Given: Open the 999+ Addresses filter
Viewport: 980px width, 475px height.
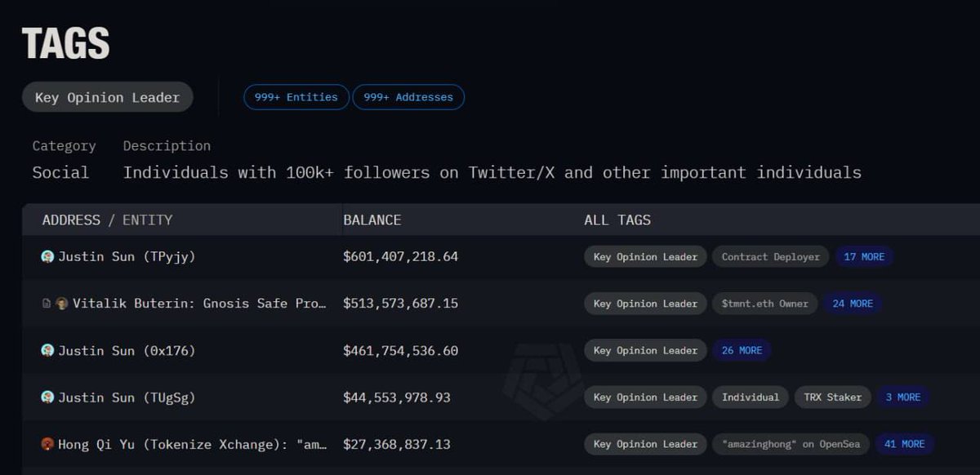Looking at the screenshot, I should coord(408,97).
